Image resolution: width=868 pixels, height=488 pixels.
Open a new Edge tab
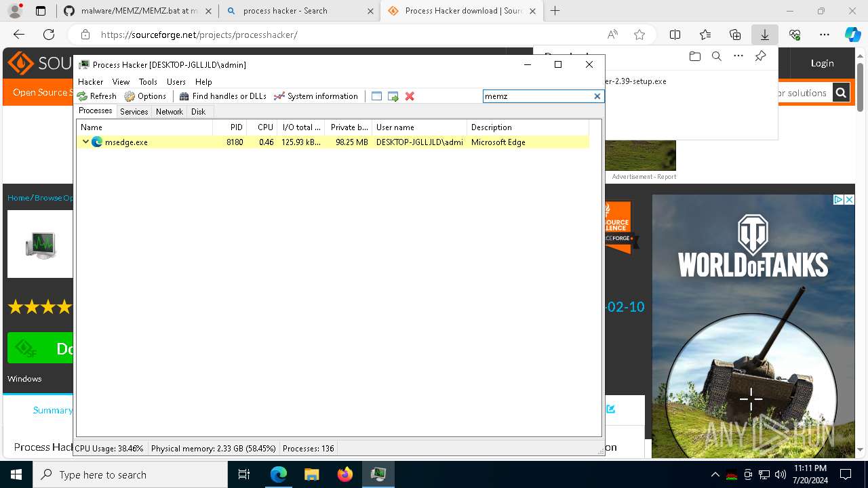pyautogui.click(x=555, y=11)
